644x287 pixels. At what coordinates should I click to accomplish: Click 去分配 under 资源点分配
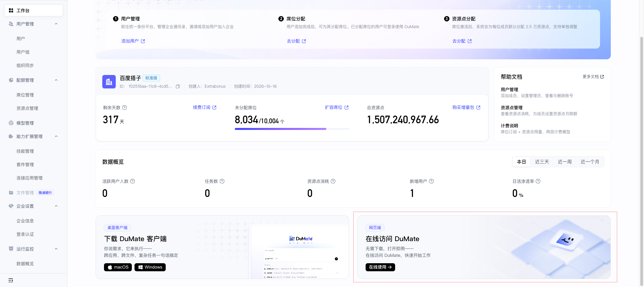pos(462,41)
